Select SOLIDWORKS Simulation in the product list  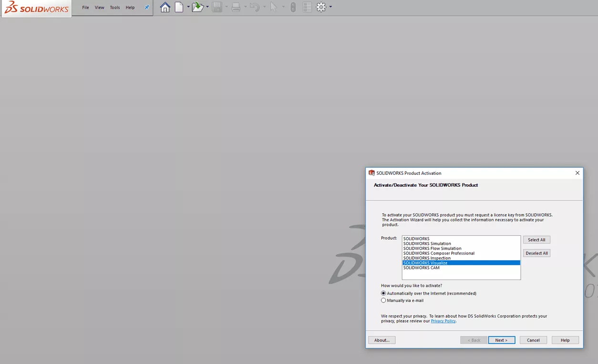[x=426, y=243]
